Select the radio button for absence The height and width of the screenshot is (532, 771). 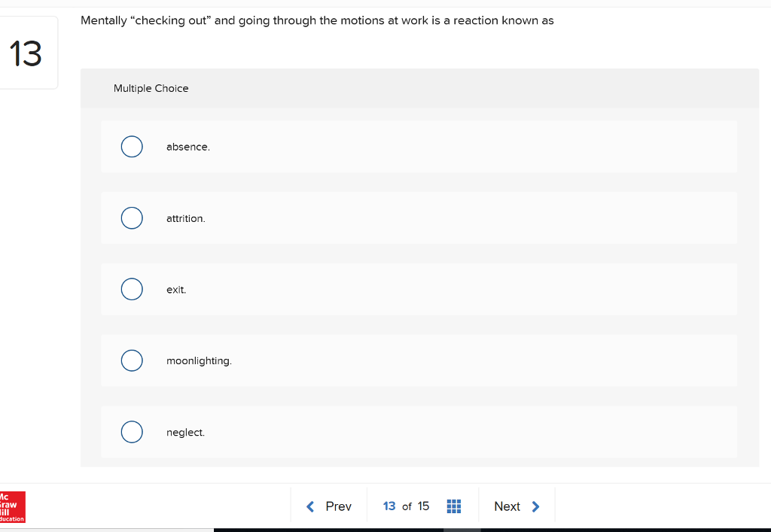point(132,146)
